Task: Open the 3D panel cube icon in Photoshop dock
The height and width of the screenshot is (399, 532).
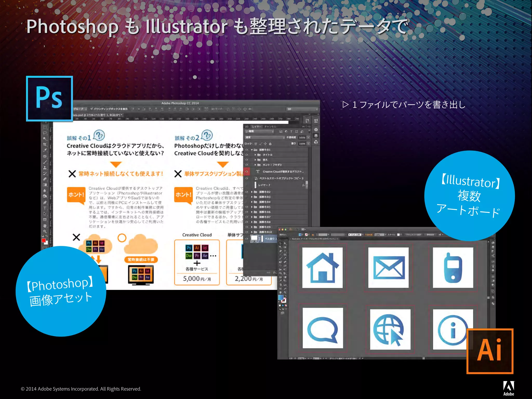Action: point(316,129)
